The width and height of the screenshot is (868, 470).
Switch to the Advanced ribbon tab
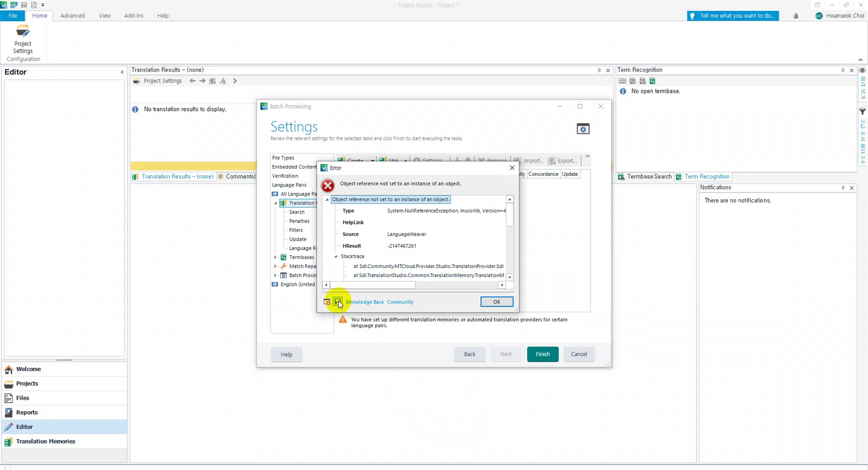pyautogui.click(x=72, y=15)
